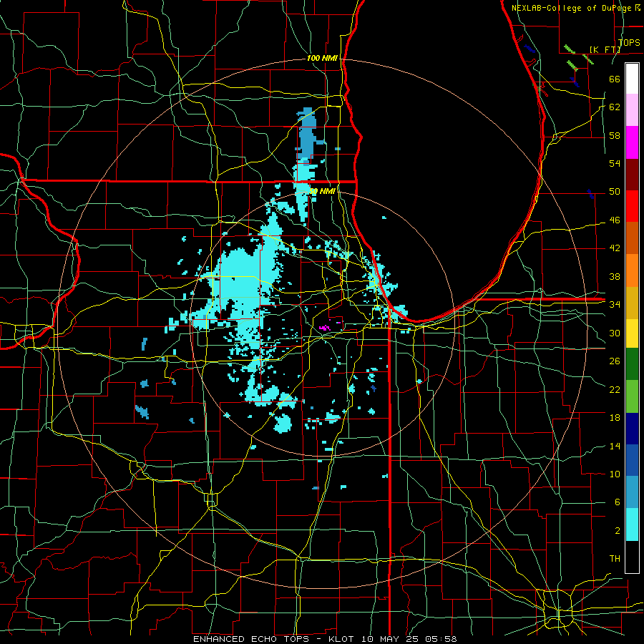Viewport: 644px width, 644px height.
Task: Click the gold 34-38 legend swatch
Action: pos(632,302)
